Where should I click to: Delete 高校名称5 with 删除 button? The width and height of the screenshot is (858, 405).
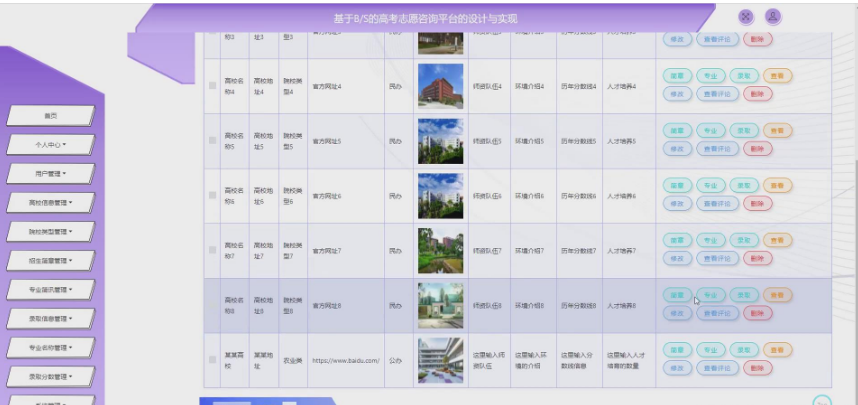(758, 149)
